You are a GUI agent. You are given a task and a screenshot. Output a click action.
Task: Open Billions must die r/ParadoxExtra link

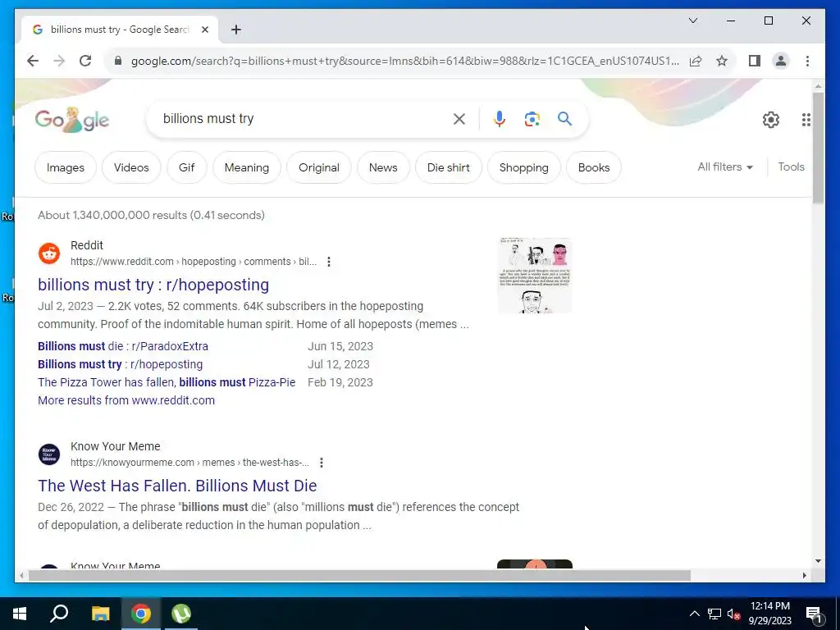point(123,346)
